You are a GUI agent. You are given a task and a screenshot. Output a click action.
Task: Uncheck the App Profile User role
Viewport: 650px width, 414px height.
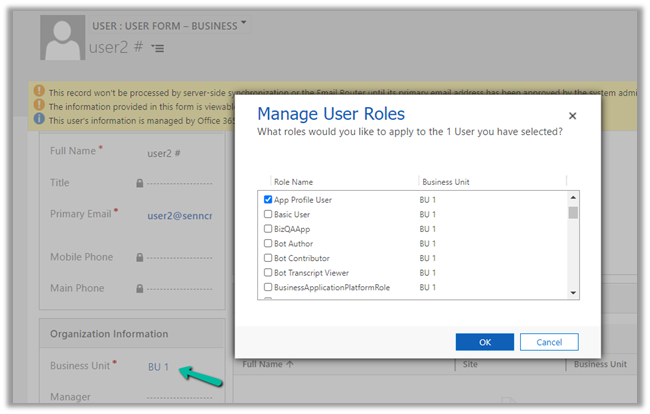tap(268, 200)
